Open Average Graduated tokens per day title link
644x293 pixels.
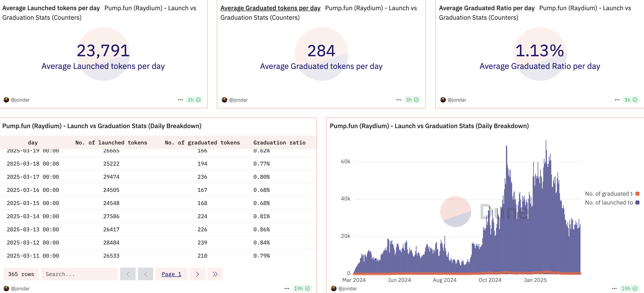pos(270,8)
